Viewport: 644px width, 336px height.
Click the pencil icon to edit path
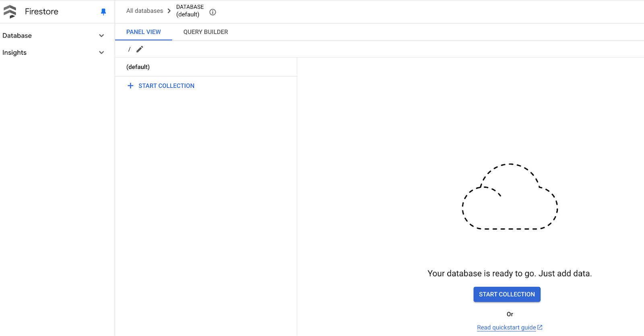pos(140,49)
